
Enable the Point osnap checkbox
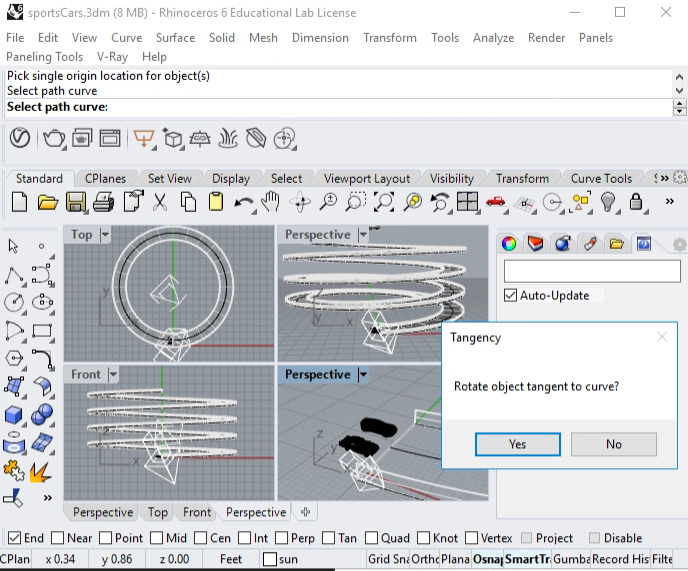pyautogui.click(x=105, y=538)
